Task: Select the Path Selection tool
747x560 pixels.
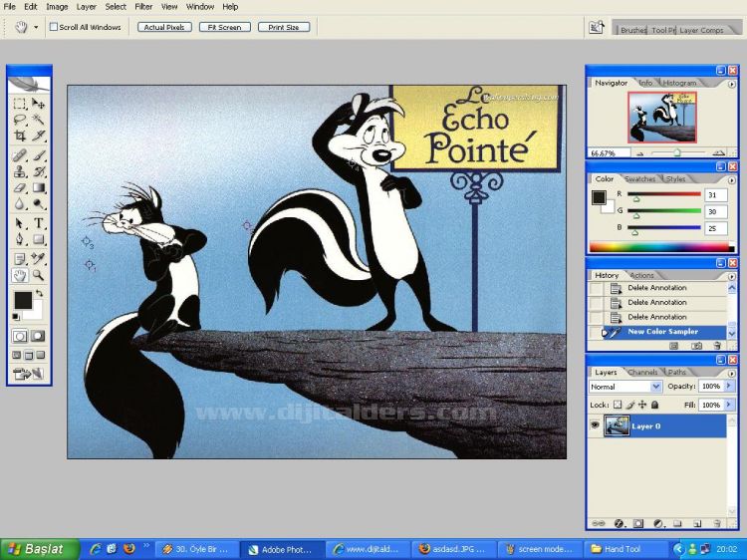Action: [20, 223]
